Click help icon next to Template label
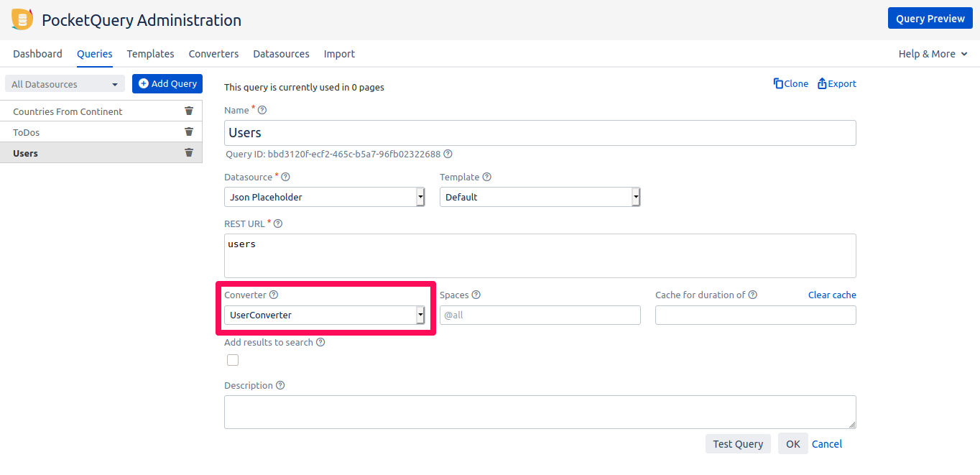Viewport: 980px width, 475px height. [x=487, y=177]
